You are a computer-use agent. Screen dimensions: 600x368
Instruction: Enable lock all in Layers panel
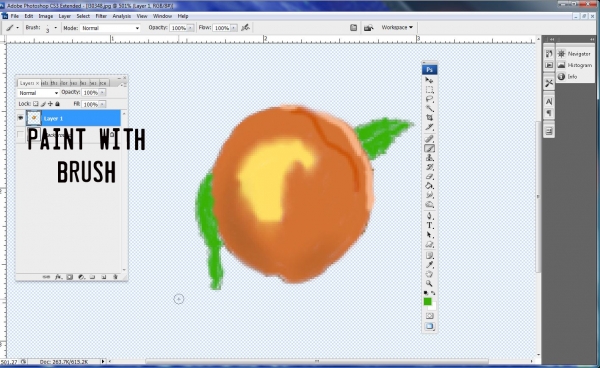coord(57,104)
